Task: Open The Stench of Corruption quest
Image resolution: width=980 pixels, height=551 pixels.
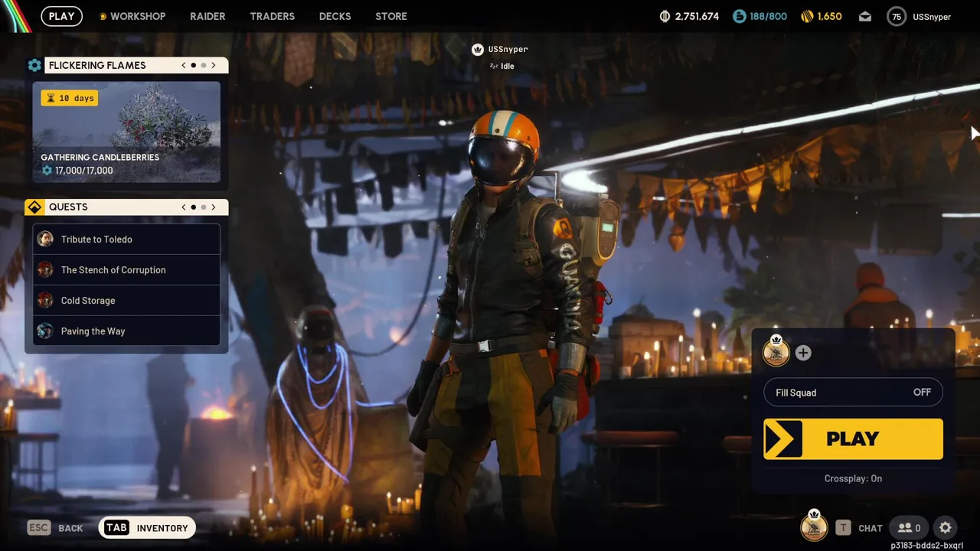Action: [x=126, y=269]
